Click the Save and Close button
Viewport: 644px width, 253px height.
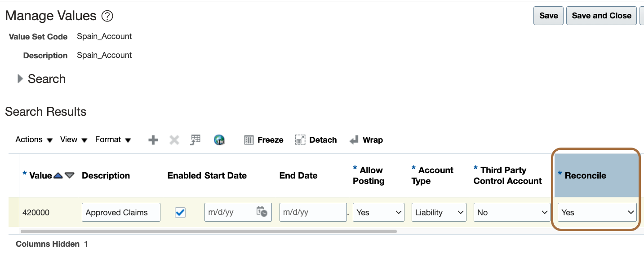[601, 16]
